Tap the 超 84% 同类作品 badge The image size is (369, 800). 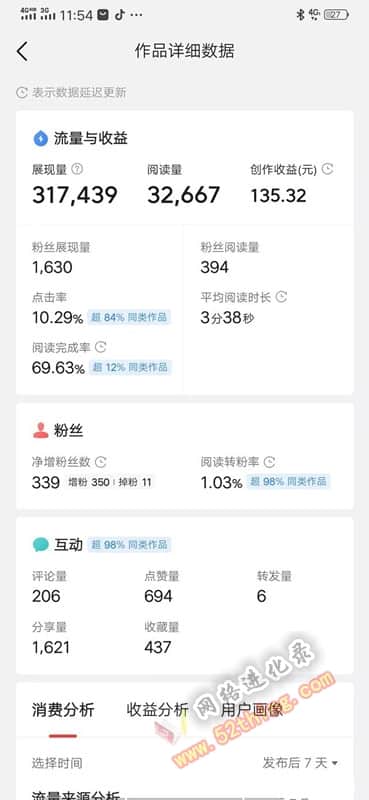[129, 317]
